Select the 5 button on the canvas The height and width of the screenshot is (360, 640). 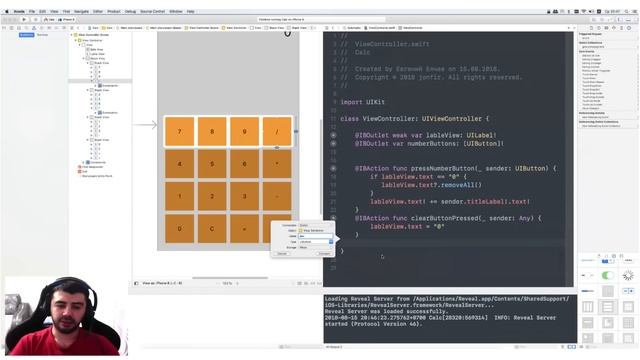point(212,164)
